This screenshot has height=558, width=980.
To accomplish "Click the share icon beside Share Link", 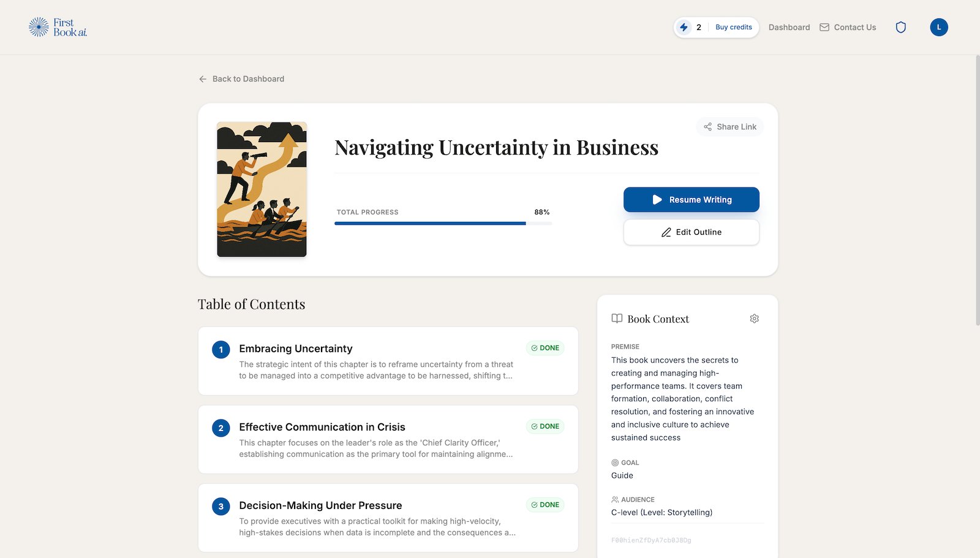I will point(707,127).
